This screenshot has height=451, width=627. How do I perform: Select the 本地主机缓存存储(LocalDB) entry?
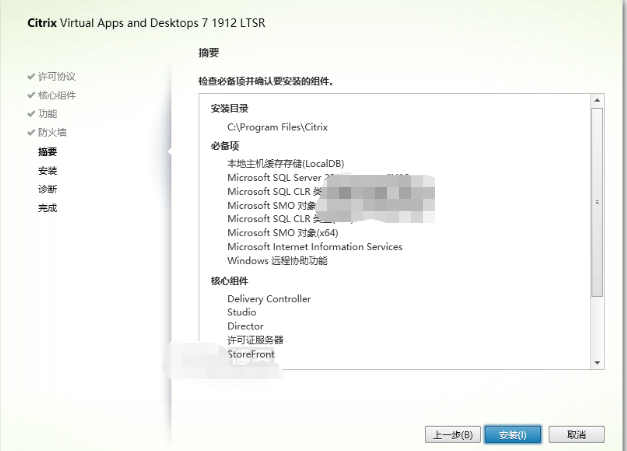click(x=286, y=164)
